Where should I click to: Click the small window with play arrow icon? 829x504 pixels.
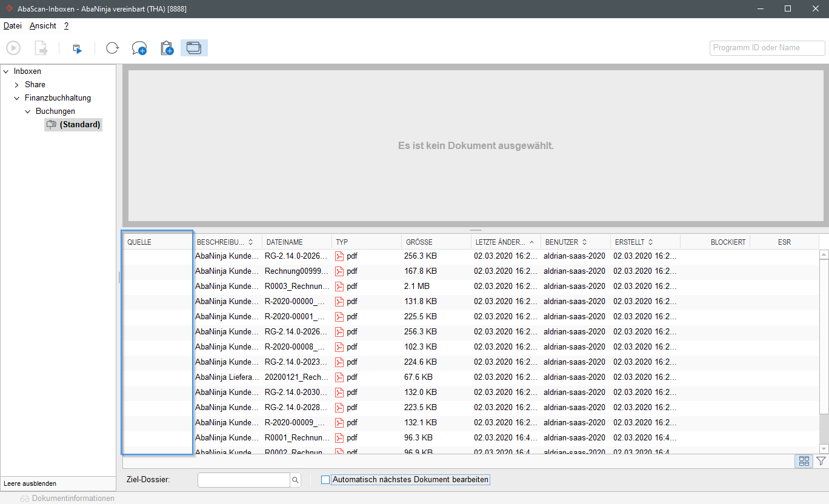click(77, 48)
